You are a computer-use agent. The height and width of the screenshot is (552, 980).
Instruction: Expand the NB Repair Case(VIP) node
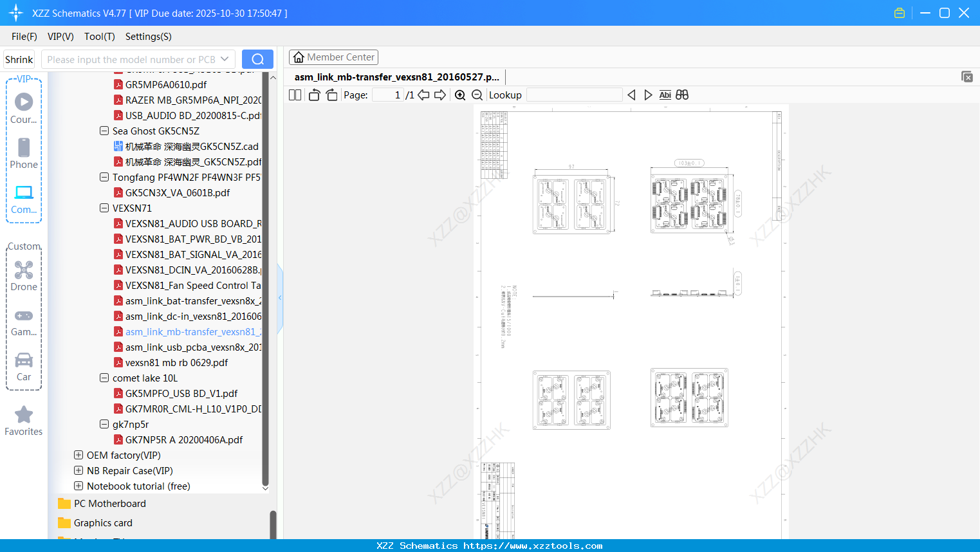click(79, 470)
